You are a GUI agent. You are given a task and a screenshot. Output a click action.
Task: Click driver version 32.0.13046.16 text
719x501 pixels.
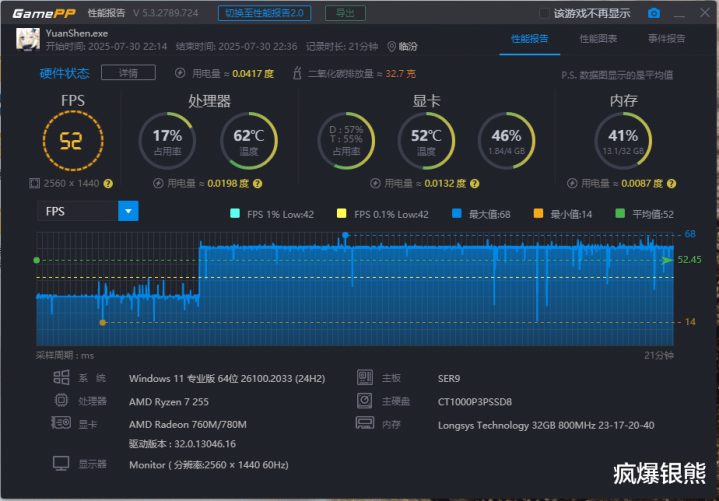click(183, 444)
